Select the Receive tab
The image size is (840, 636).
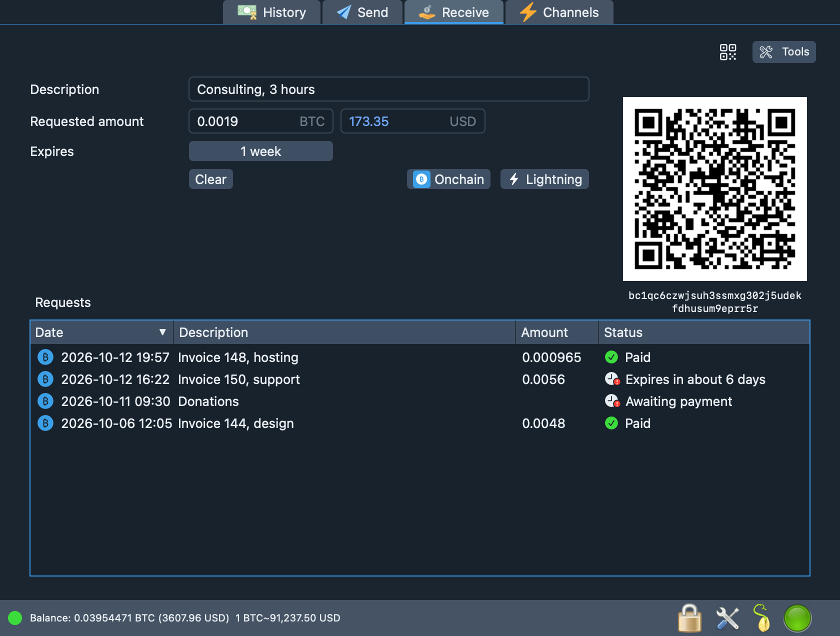tap(454, 12)
